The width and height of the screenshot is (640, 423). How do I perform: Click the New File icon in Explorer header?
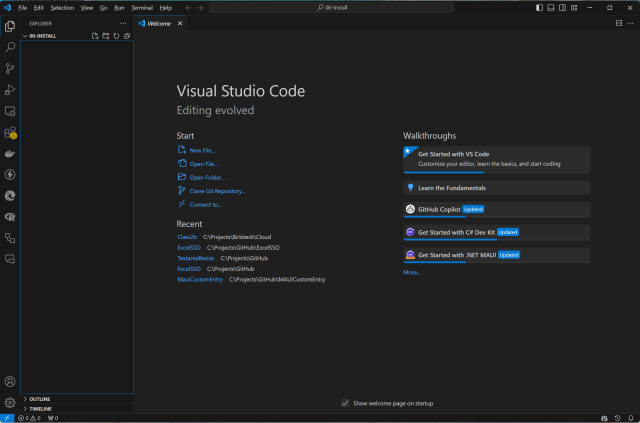(x=95, y=36)
